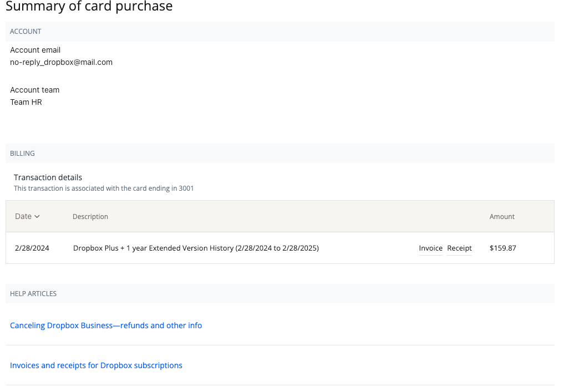Click the Description column header
Viewport: 569px width, 392px height.
(90, 217)
